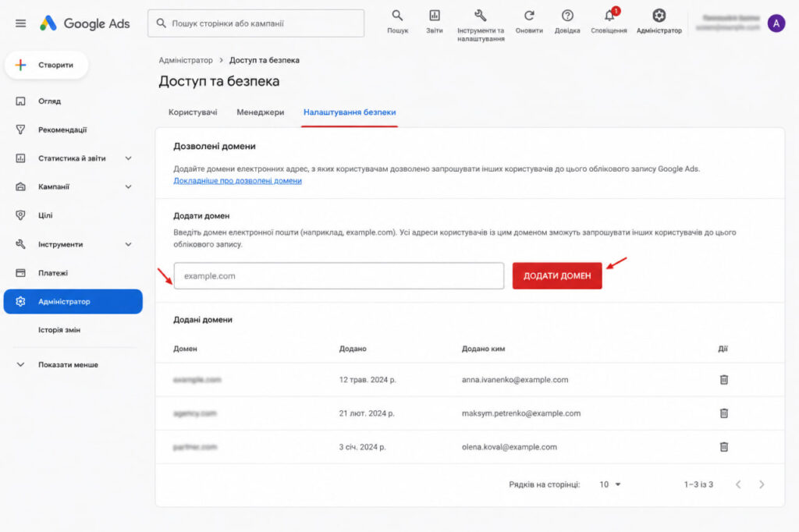Open Рекомендації in sidebar
799x532 pixels.
(62, 130)
